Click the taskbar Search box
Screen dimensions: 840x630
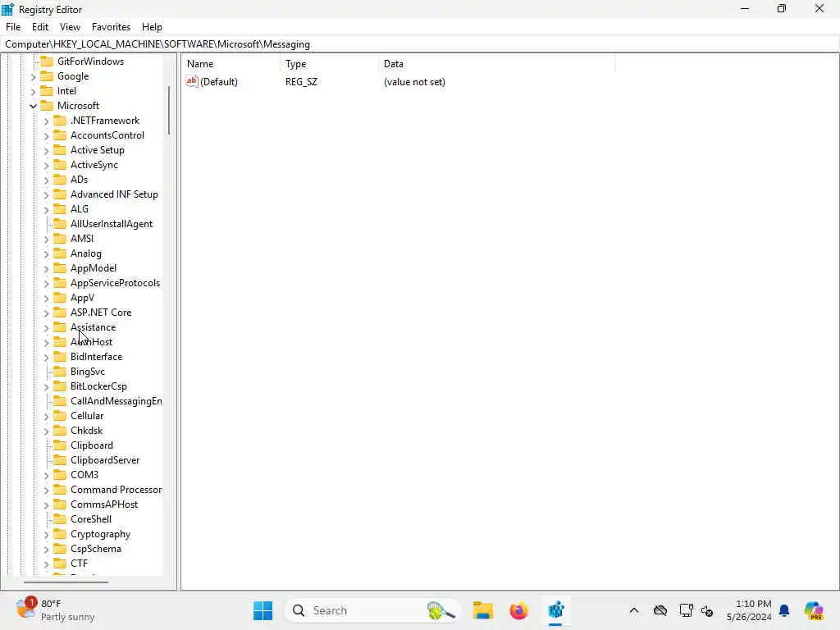[x=373, y=610]
